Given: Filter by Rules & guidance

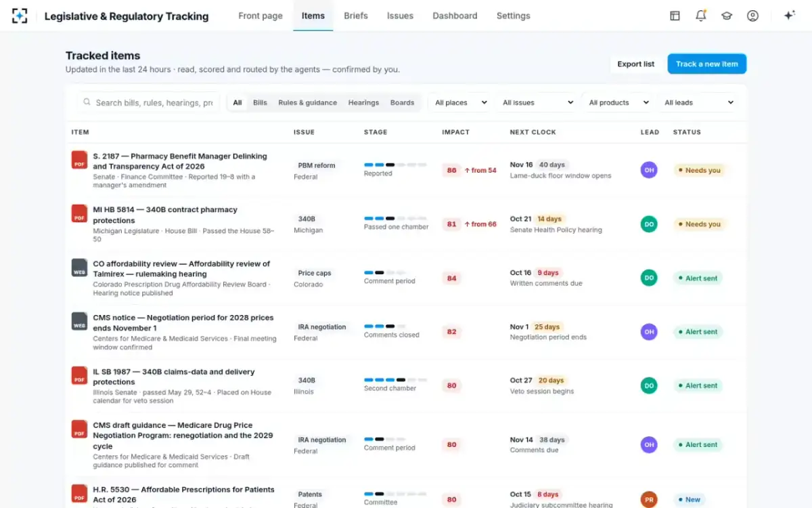Looking at the screenshot, I should click(x=307, y=103).
